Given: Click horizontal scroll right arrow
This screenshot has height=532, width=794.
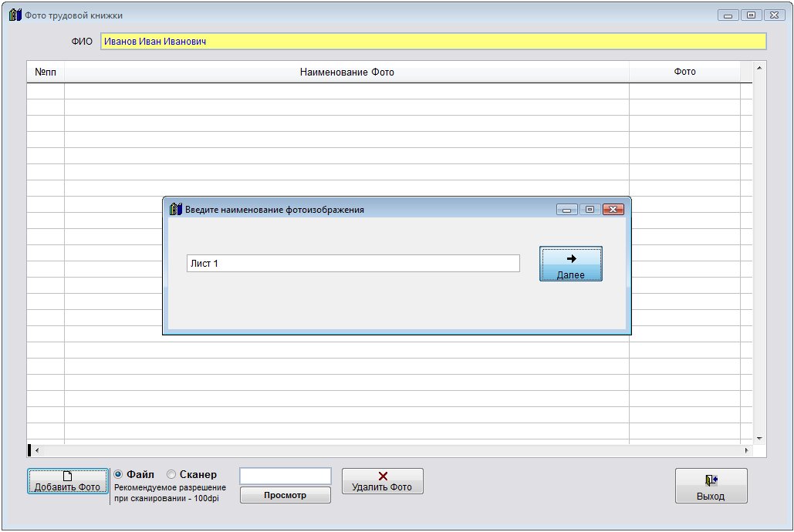Looking at the screenshot, I should coord(746,450).
